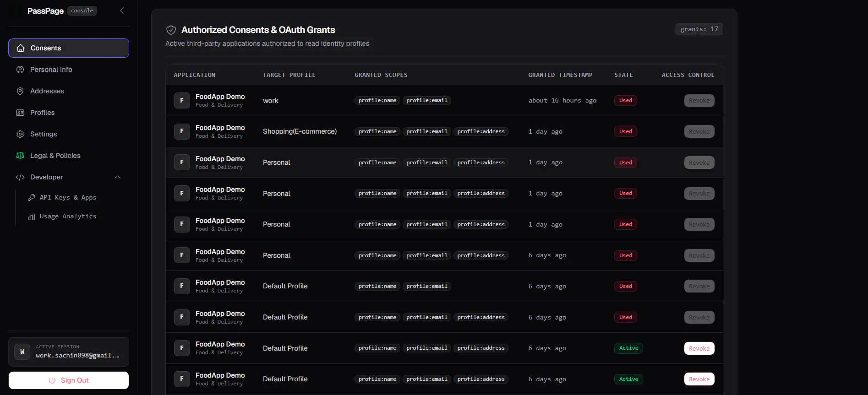The image size is (868, 395).
Task: Click profile:address scope in the Shopping(E-commerce) row
Action: (x=481, y=131)
